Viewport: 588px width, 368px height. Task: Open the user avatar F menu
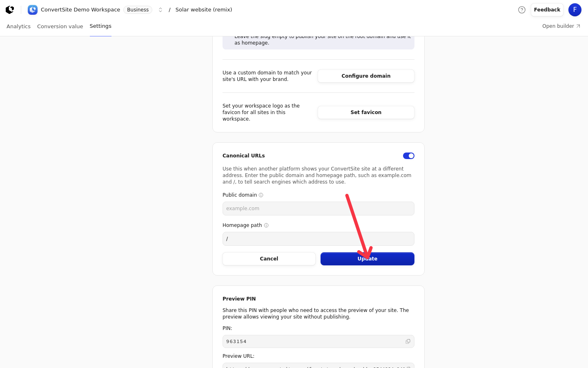pyautogui.click(x=575, y=10)
